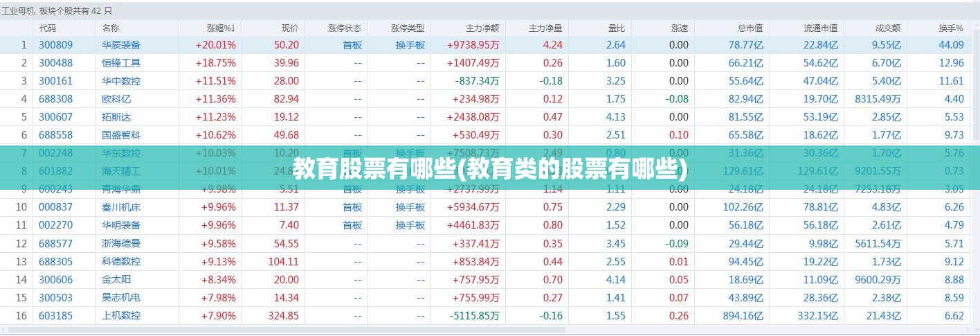Click total market cap 894.16亿
This screenshot has width=980, height=336.
click(743, 315)
